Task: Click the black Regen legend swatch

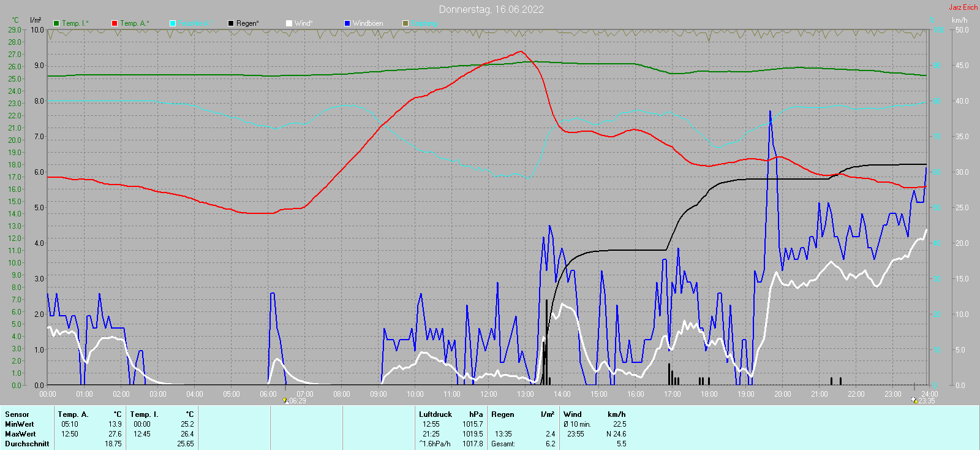Action: 231,23
